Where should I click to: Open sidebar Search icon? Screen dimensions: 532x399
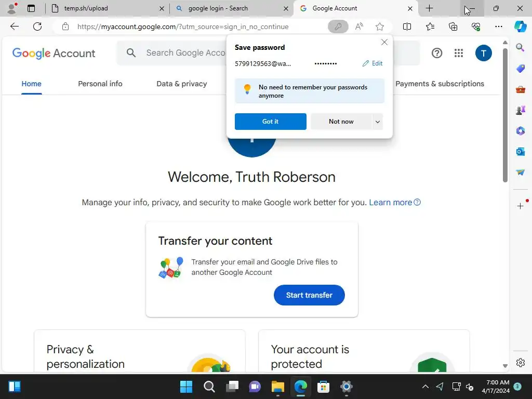(520, 47)
